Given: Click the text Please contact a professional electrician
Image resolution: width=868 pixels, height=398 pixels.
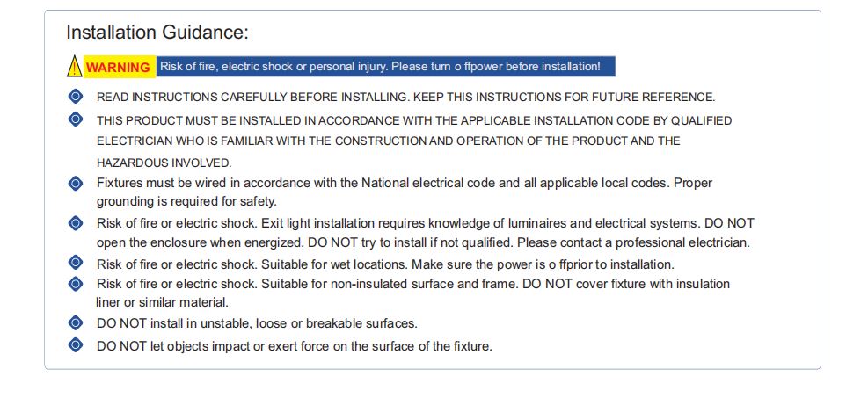Looking at the screenshot, I should (x=633, y=242).
